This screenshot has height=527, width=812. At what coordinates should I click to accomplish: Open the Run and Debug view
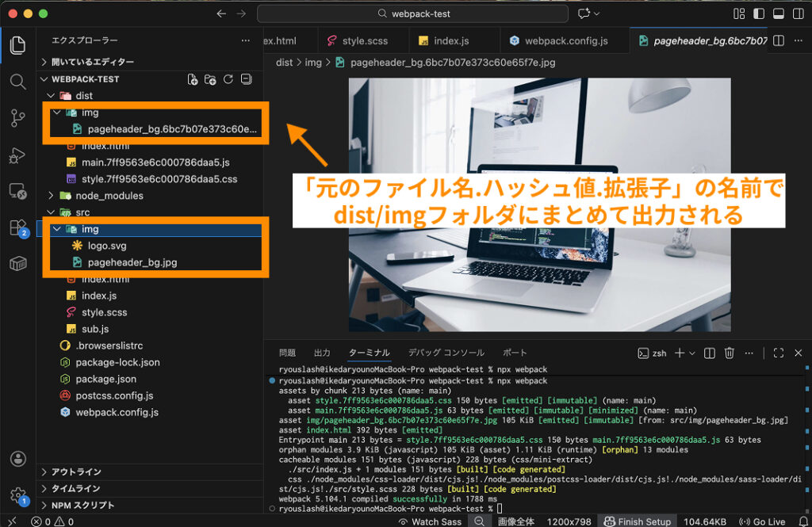click(17, 155)
